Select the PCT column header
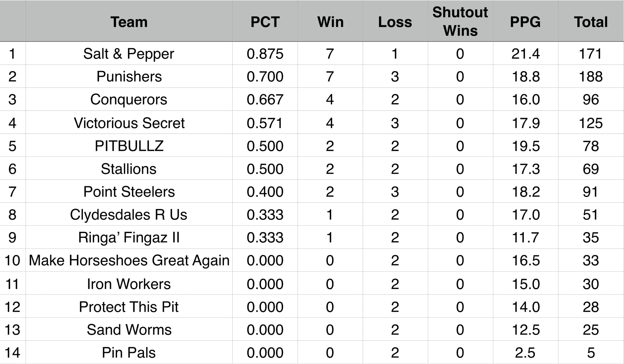The image size is (624, 364). click(x=265, y=22)
